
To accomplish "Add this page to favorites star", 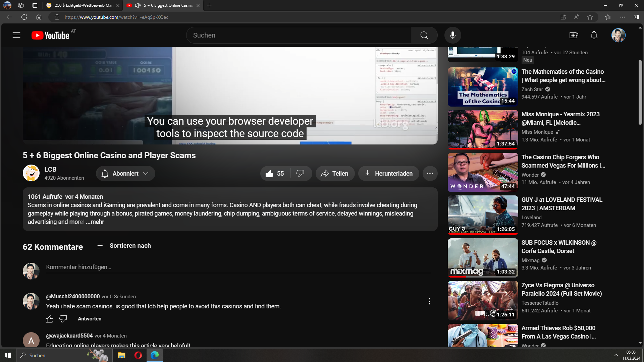I will [590, 17].
